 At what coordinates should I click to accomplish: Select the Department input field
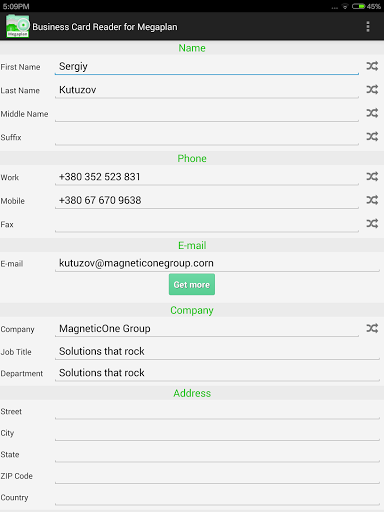point(217,373)
